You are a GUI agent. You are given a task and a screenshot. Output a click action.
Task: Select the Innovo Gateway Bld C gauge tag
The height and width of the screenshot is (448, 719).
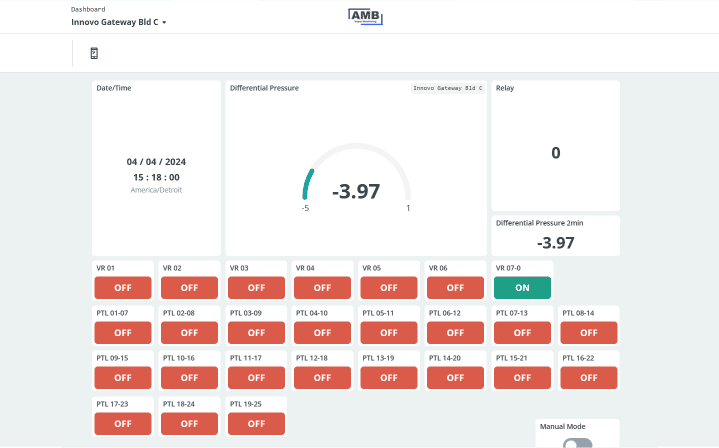coord(448,88)
